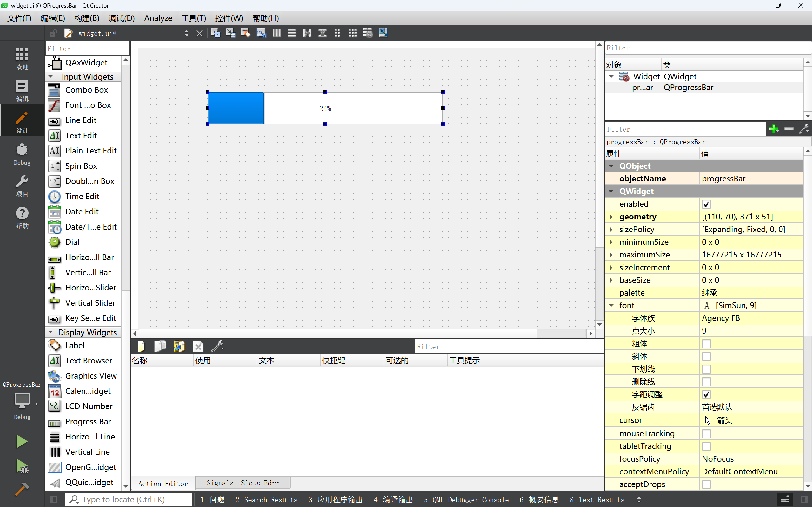Image resolution: width=812 pixels, height=507 pixels.
Task: Click Lay Out in Grid icon
Action: [352, 33]
